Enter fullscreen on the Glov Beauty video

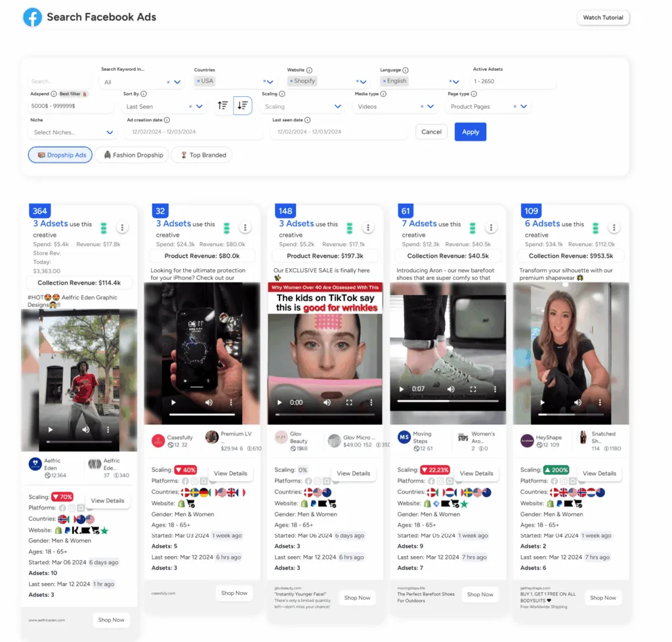pos(349,403)
